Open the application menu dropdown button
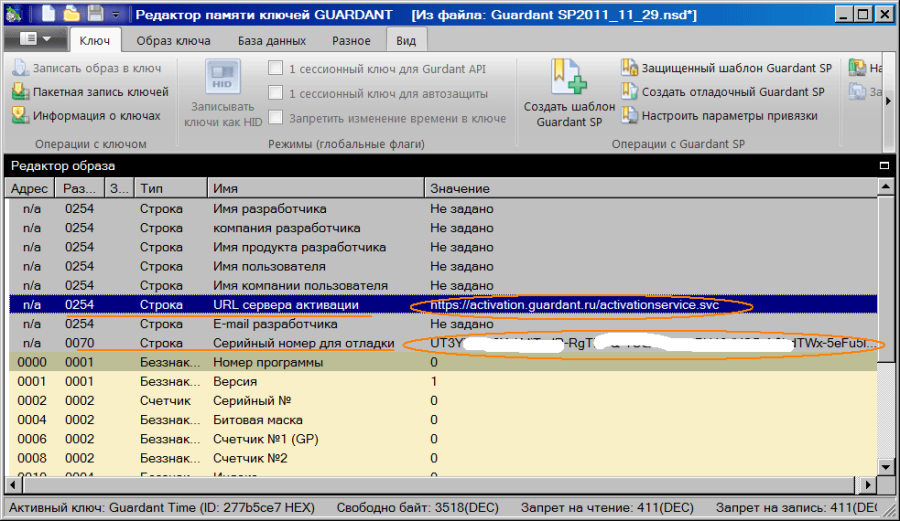The width and height of the screenshot is (900, 521). 35,40
